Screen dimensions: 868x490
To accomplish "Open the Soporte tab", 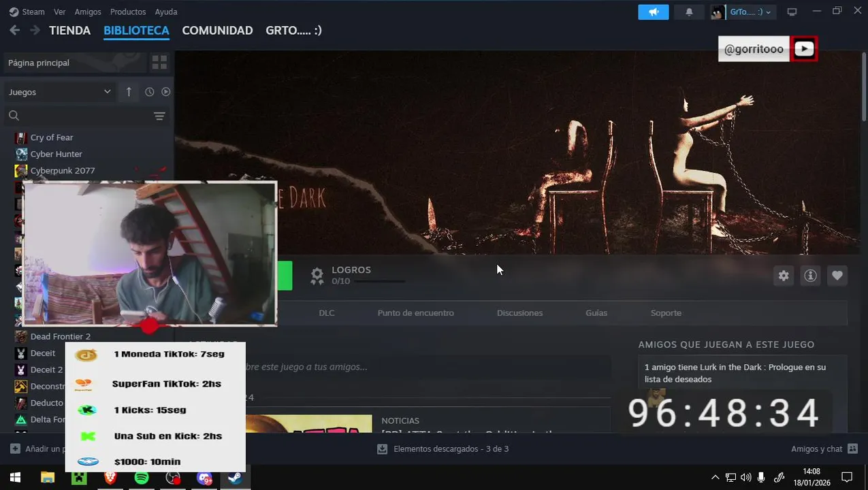I will (666, 313).
